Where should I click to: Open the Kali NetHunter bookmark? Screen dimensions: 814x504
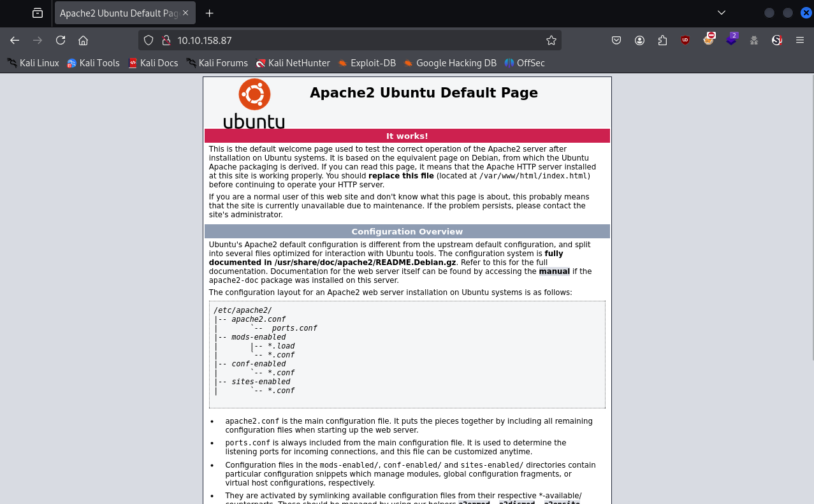(293, 63)
